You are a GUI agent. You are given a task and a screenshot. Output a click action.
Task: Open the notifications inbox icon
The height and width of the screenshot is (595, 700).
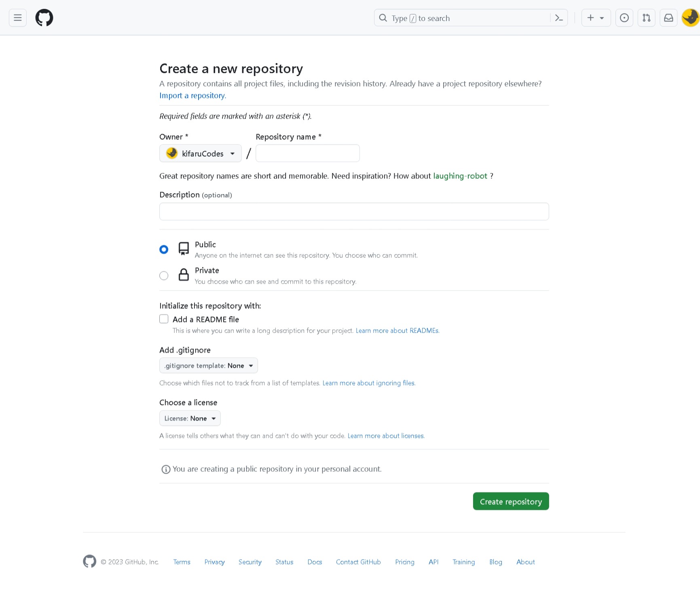[668, 18]
